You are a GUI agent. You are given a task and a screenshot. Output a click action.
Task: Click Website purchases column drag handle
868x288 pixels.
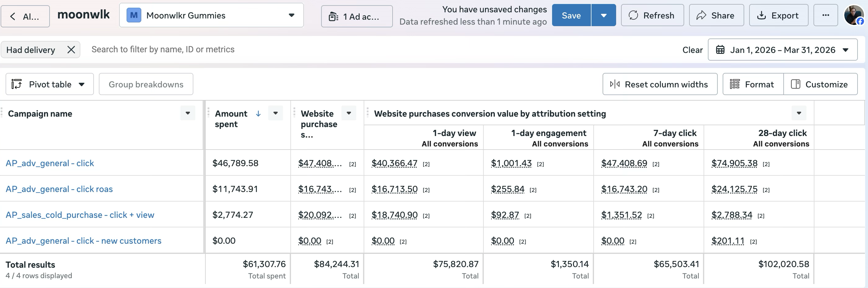pos(294,113)
